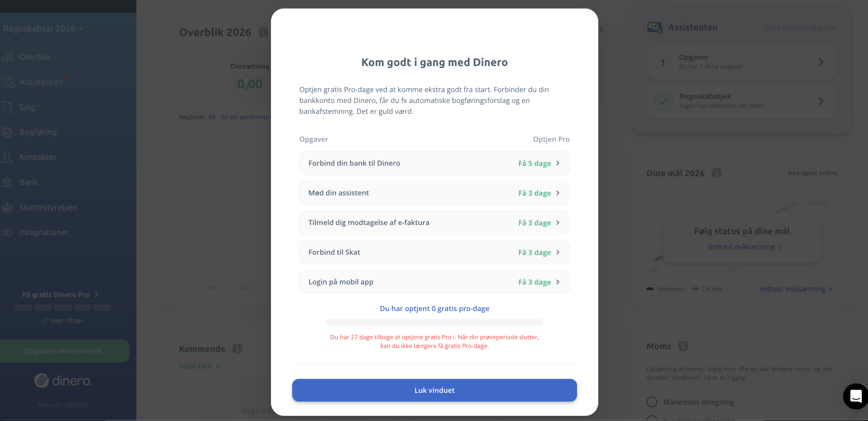Click the Kontakter person icon
The width and height of the screenshot is (868, 421).
pos(7,157)
